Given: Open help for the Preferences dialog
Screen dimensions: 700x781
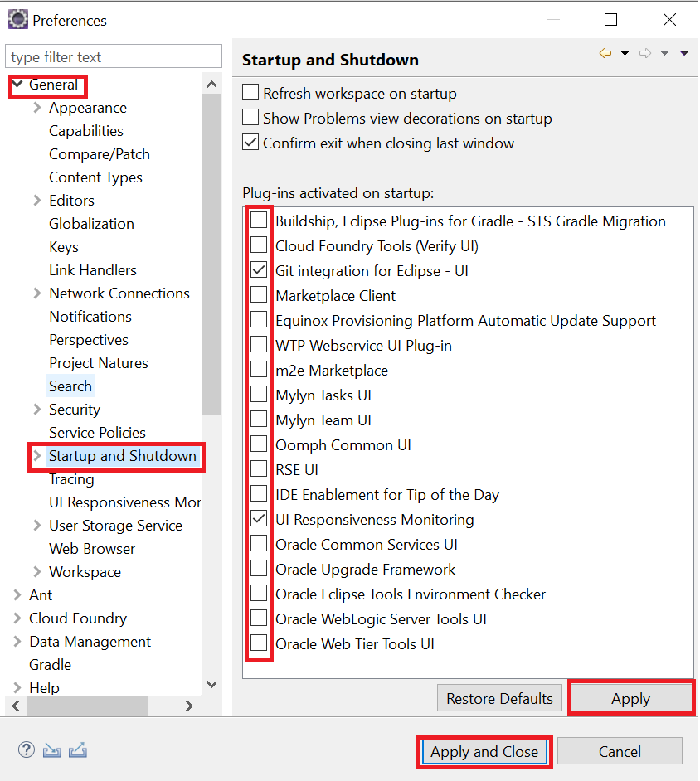Looking at the screenshot, I should pos(26,749).
